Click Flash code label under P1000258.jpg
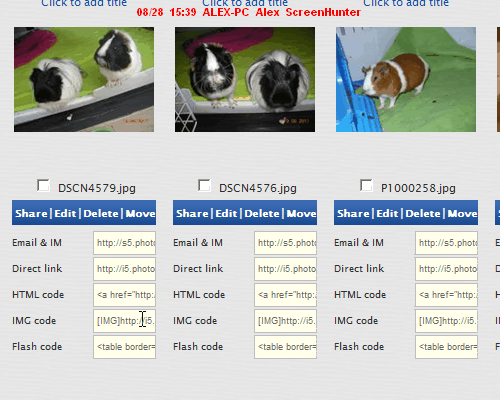This screenshot has height=400, width=500. click(x=359, y=347)
